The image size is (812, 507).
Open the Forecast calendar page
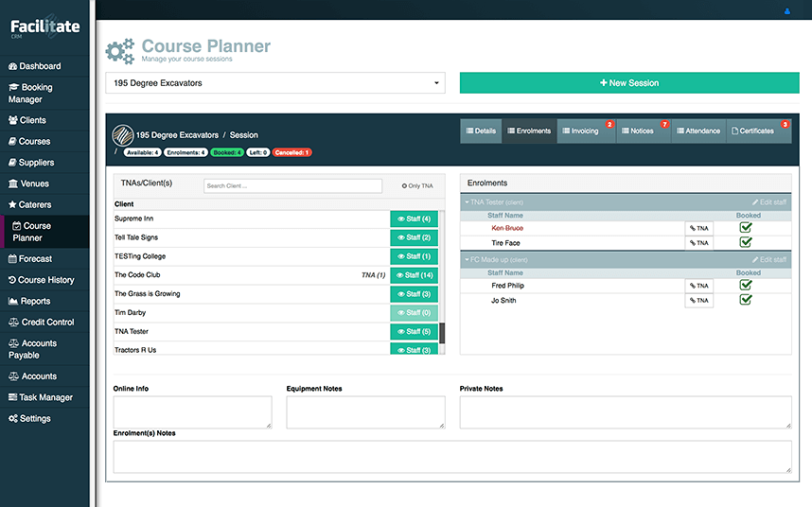pos(35,258)
